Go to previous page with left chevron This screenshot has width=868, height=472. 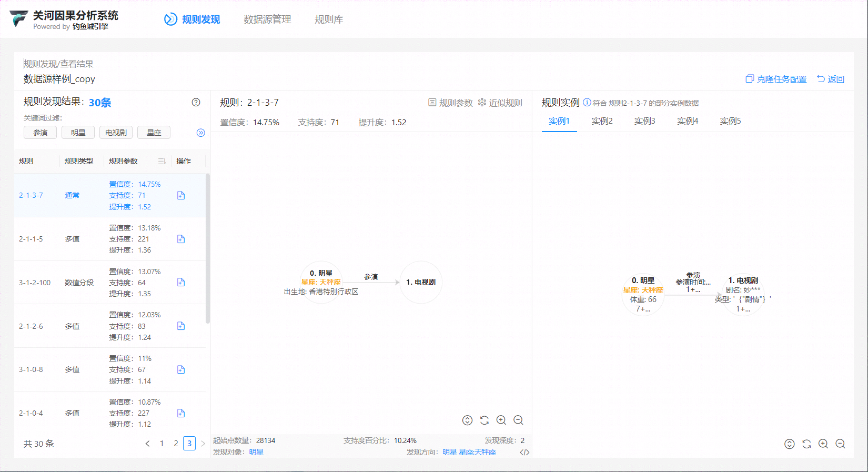pyautogui.click(x=147, y=444)
